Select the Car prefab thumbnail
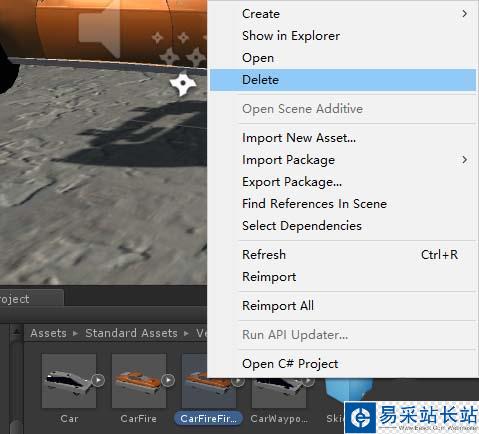This screenshot has height=434, width=479. [x=69, y=381]
